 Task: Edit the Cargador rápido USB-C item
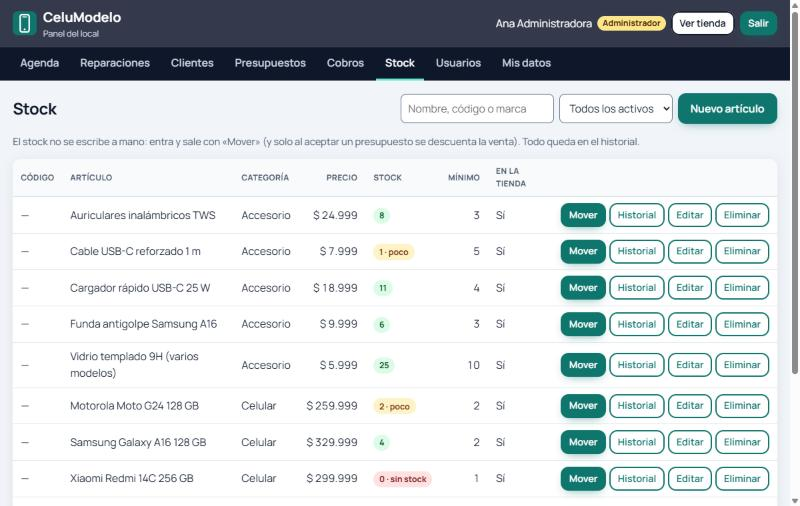(x=690, y=288)
